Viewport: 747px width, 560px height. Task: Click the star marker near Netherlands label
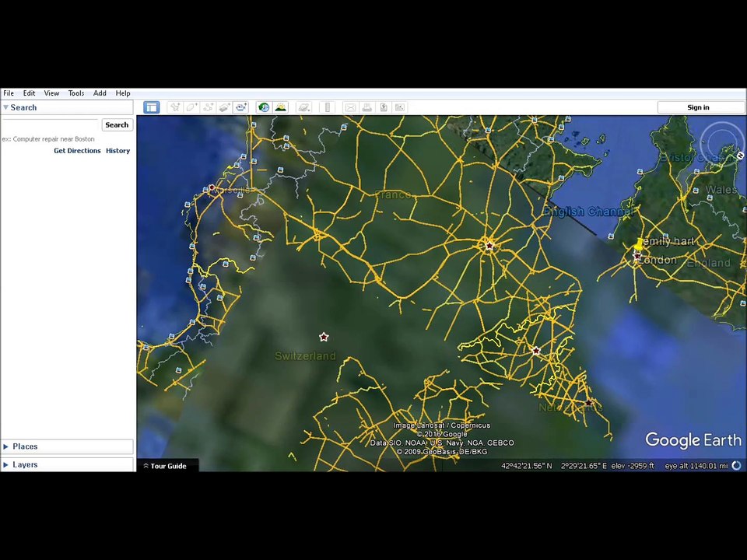pos(589,403)
